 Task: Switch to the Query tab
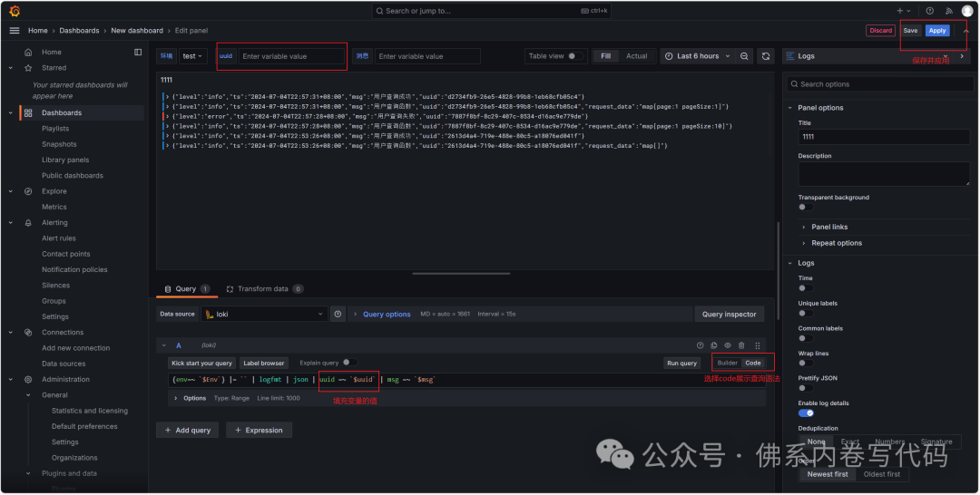click(x=186, y=289)
